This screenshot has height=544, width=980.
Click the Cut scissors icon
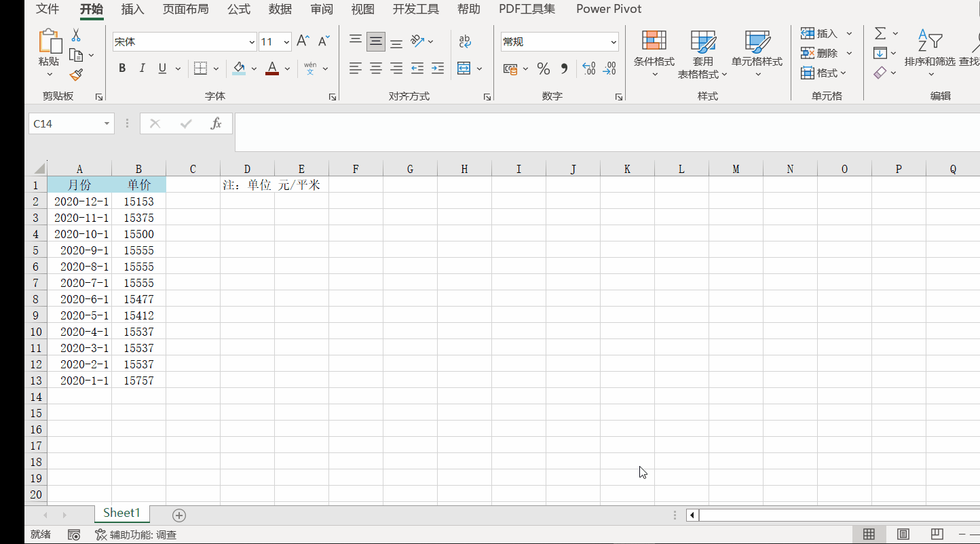coord(75,34)
